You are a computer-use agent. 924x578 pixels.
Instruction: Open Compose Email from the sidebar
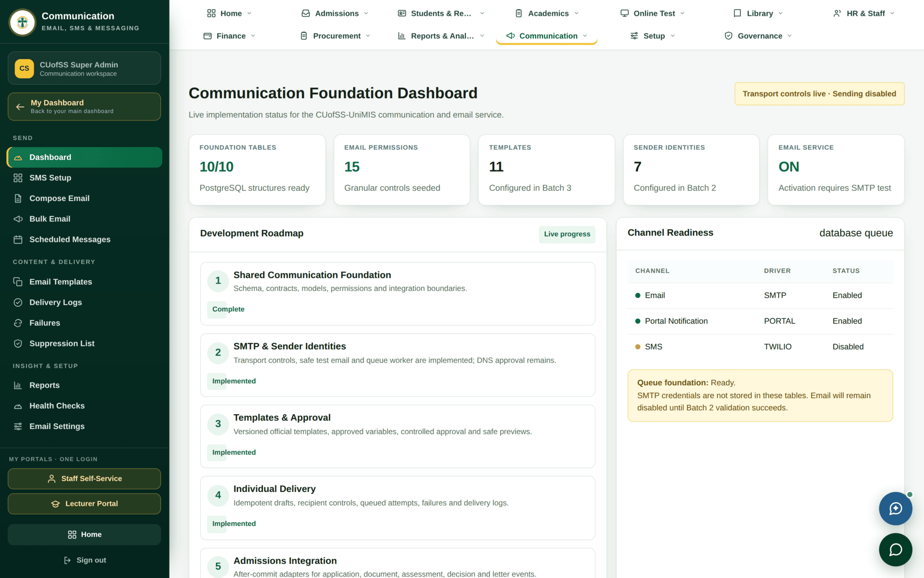coord(85,198)
